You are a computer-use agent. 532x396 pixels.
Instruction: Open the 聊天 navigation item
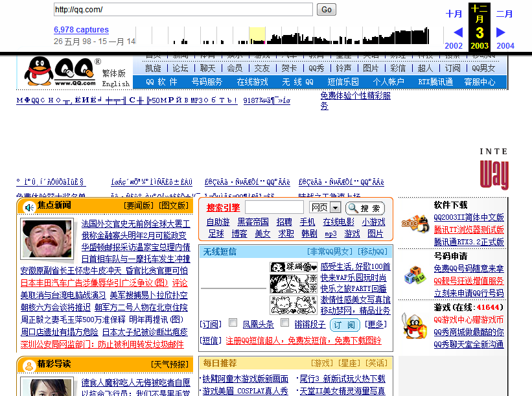(x=207, y=68)
